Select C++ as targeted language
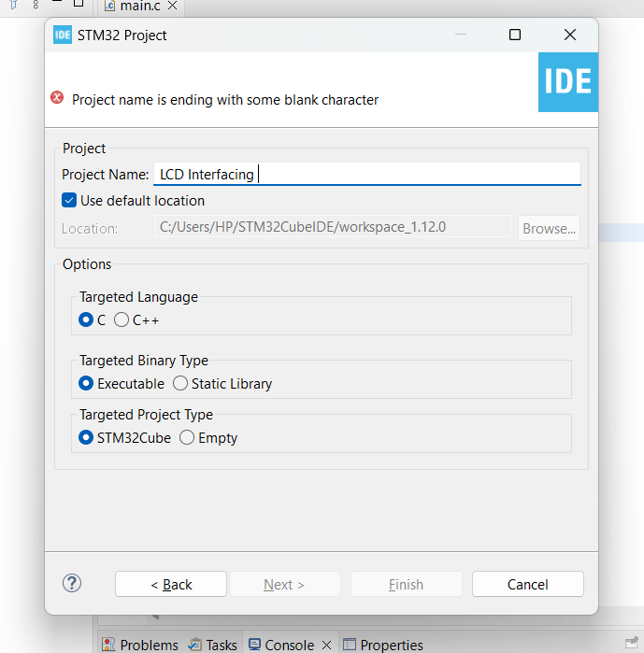 tap(122, 319)
